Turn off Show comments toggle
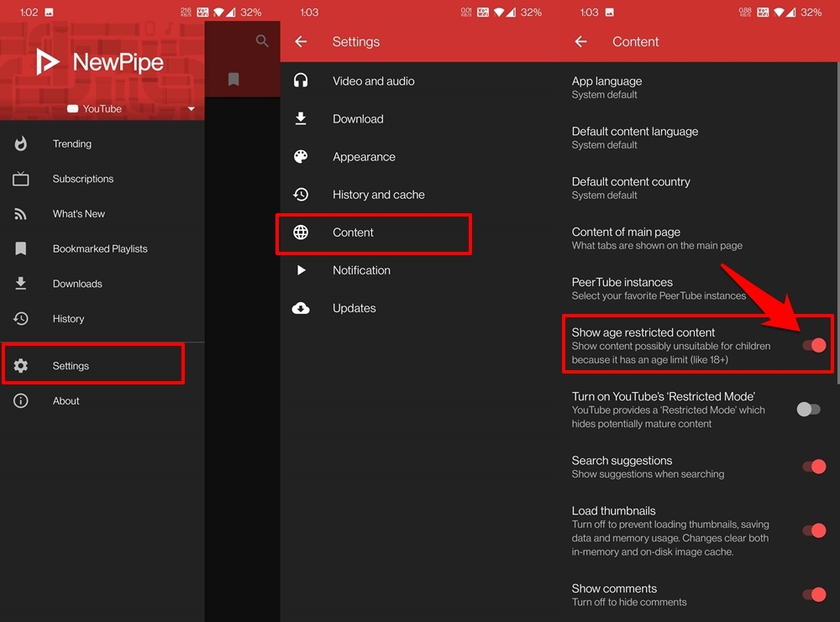 pyautogui.click(x=813, y=594)
